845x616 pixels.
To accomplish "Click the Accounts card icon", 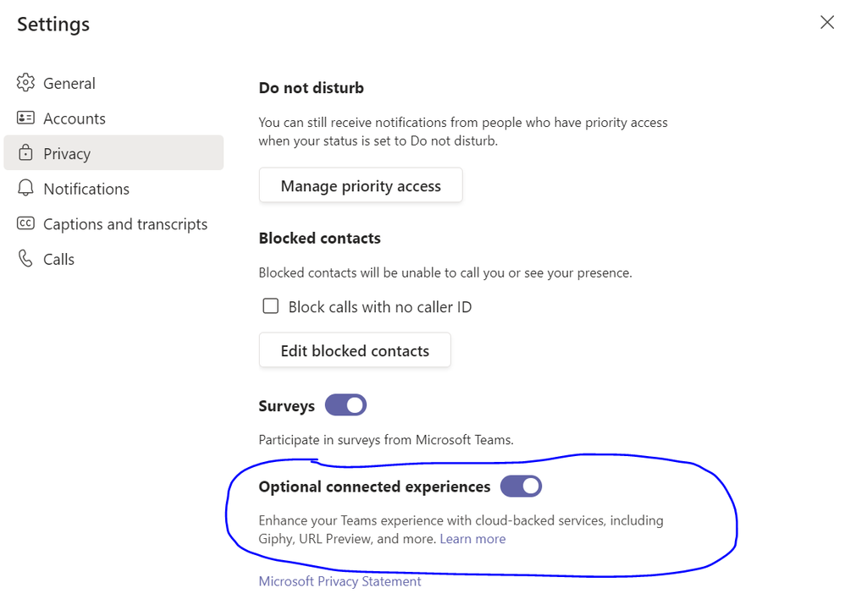I will (26, 118).
